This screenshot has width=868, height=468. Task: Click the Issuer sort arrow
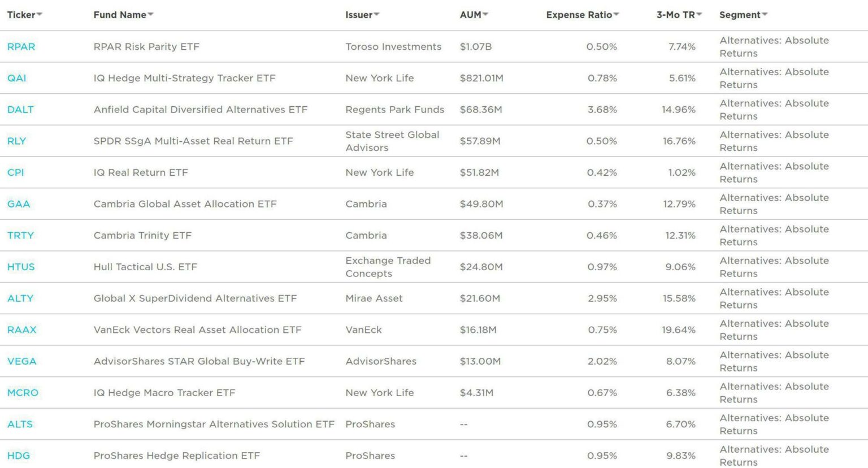coord(377,15)
